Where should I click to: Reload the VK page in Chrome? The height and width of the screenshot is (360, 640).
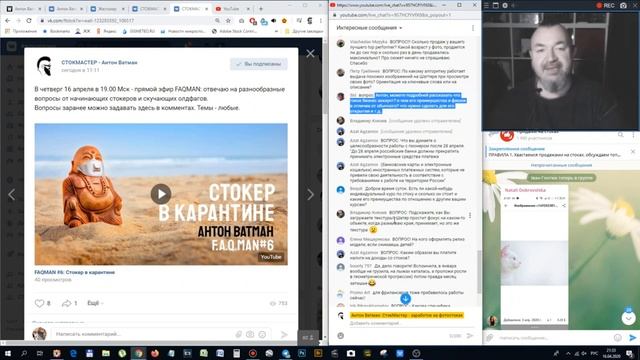click(29, 20)
